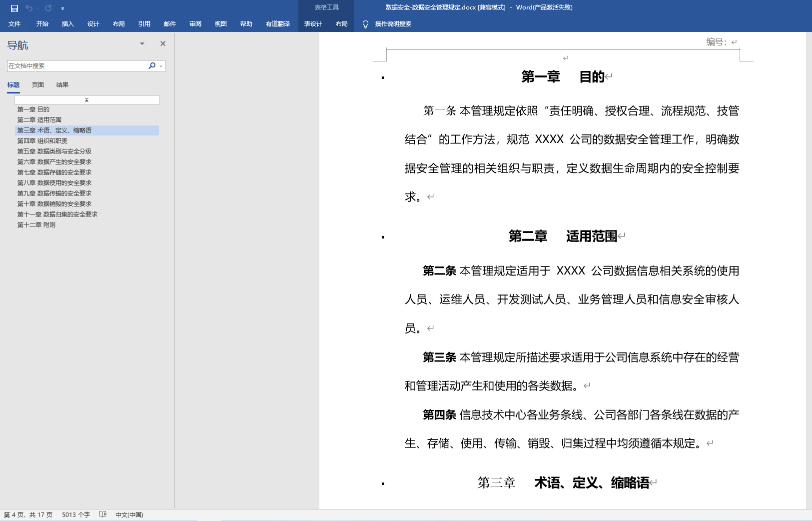Open the 表设计 table tools tab
The height and width of the screenshot is (521, 812).
coord(313,24)
